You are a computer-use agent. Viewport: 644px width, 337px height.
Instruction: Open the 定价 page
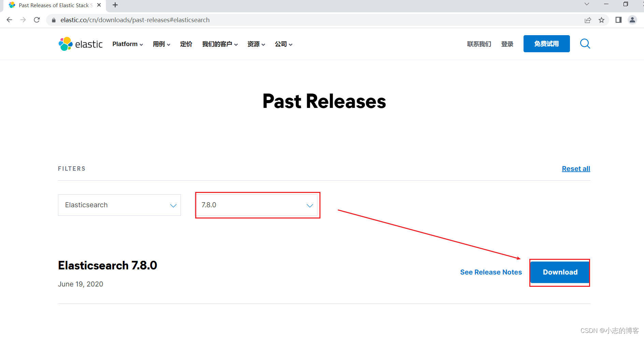pyautogui.click(x=186, y=44)
